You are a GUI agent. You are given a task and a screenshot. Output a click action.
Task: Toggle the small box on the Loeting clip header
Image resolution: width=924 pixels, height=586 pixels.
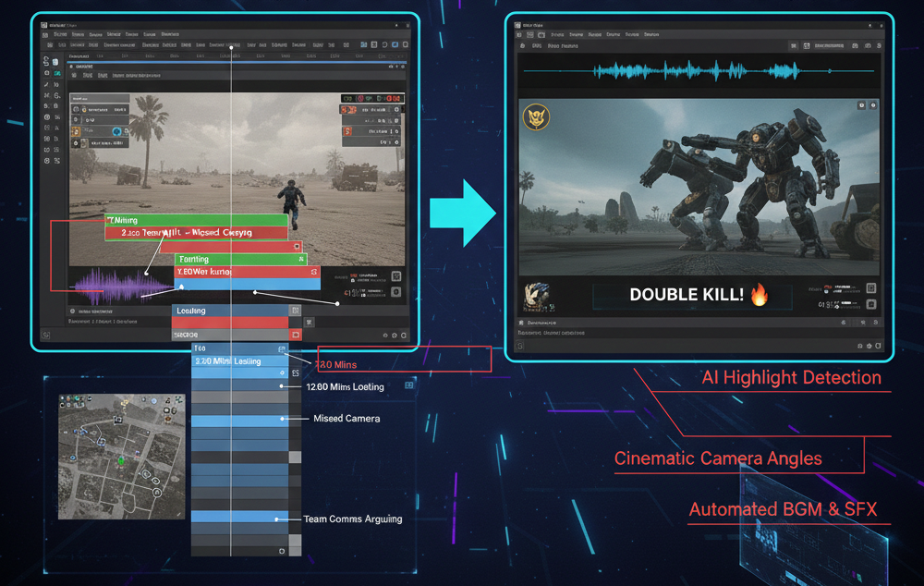(x=295, y=311)
